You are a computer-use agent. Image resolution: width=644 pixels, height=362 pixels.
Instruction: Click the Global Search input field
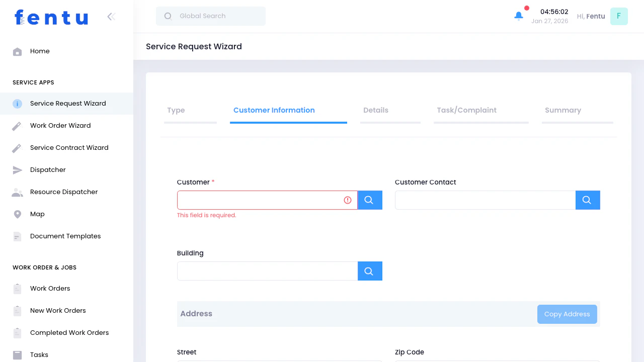[x=210, y=16]
